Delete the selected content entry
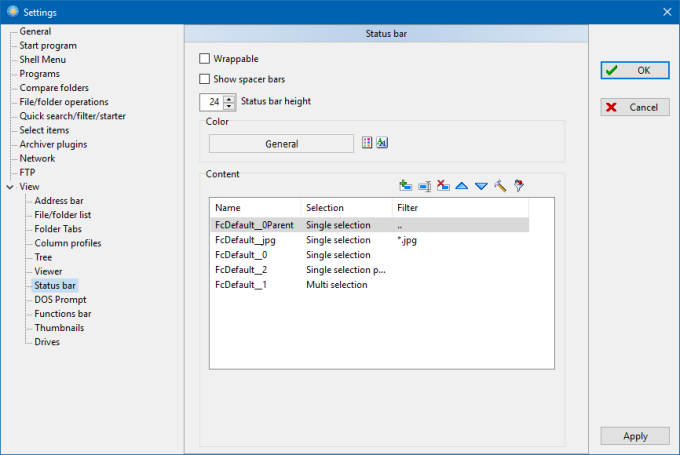The image size is (680, 455). click(443, 186)
